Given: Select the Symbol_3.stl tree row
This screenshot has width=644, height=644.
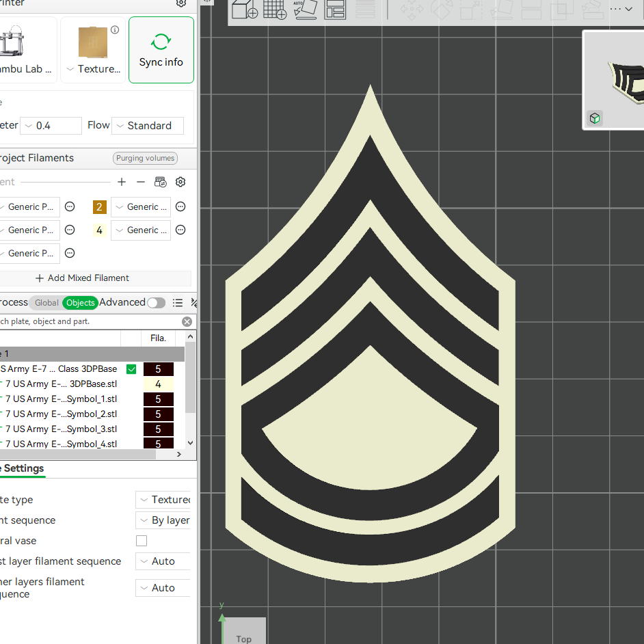Looking at the screenshot, I should [x=61, y=429].
